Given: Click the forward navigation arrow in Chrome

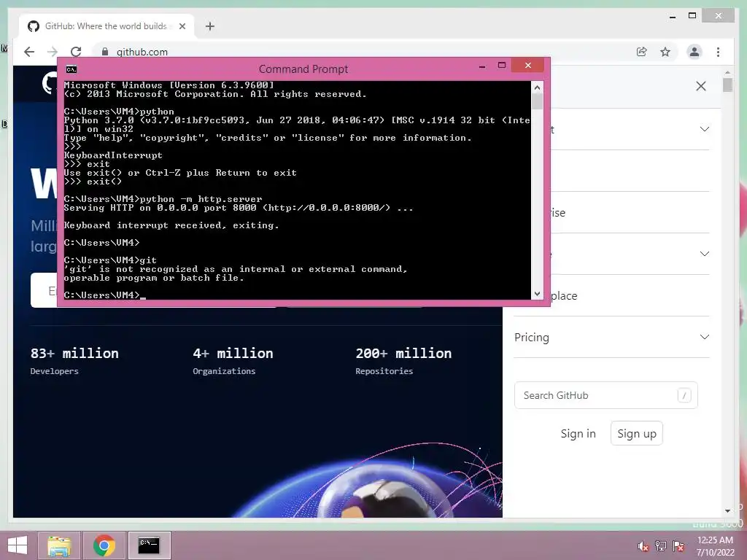Looking at the screenshot, I should click(53, 52).
